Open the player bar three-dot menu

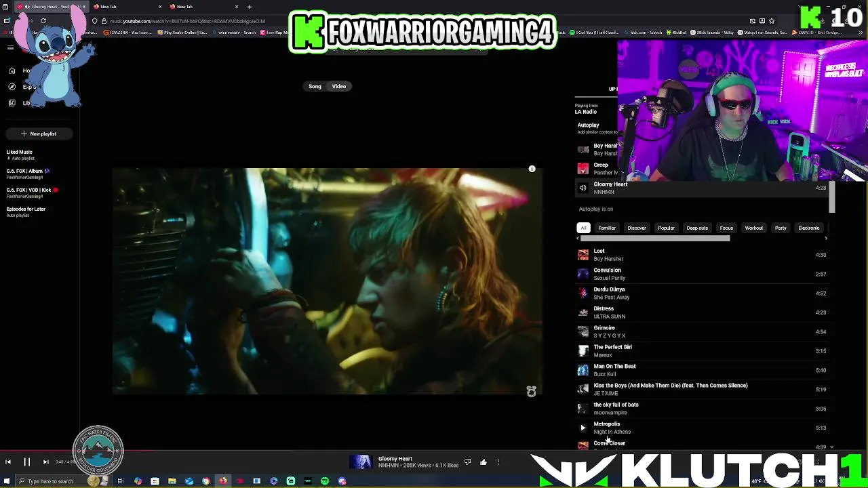(498, 462)
